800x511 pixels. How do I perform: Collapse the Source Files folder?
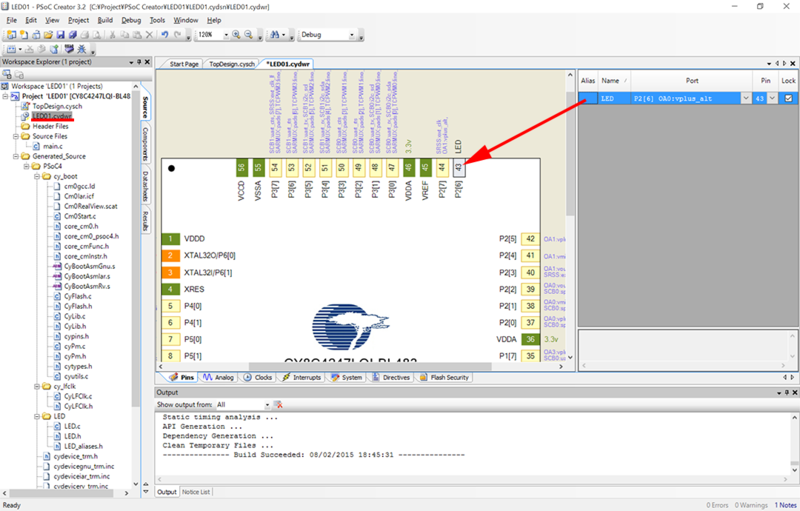(16, 136)
